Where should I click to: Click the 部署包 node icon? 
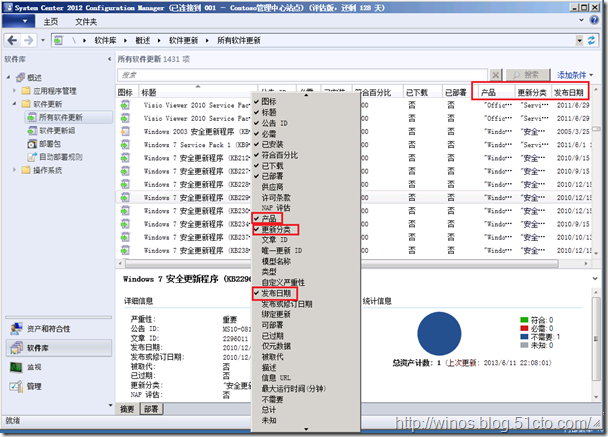click(x=32, y=144)
